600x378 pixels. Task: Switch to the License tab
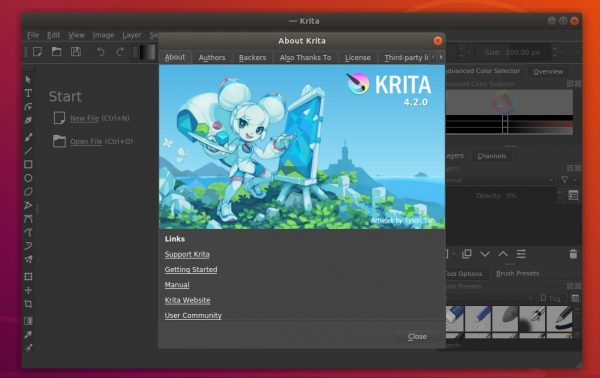click(358, 57)
